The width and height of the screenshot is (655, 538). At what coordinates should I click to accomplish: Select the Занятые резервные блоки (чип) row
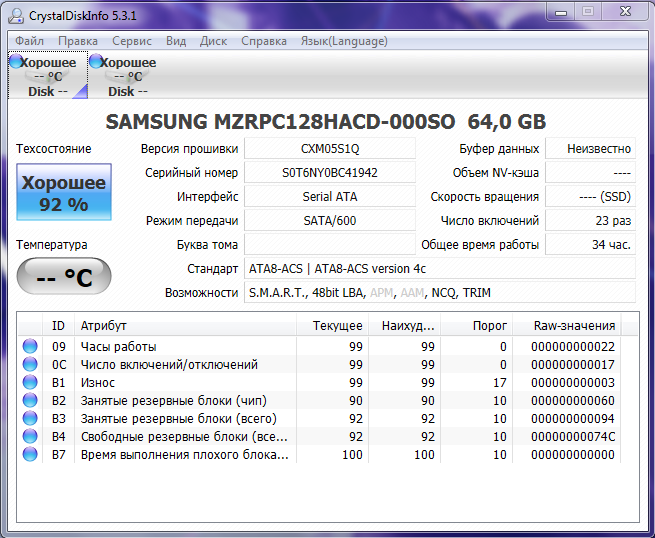click(x=320, y=400)
